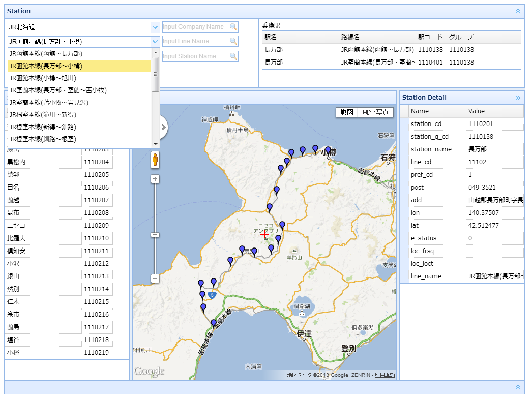Click the search icon in Input Company Name
532x403 pixels.
[233, 27]
